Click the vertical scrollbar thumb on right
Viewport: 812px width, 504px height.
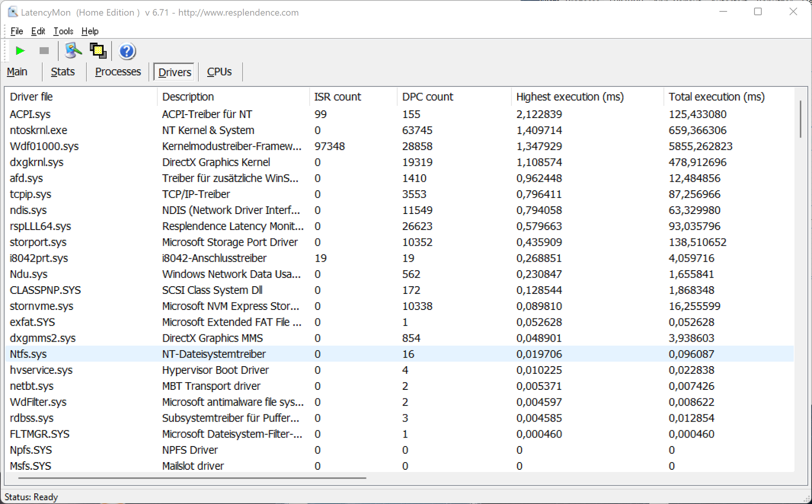tap(800, 119)
